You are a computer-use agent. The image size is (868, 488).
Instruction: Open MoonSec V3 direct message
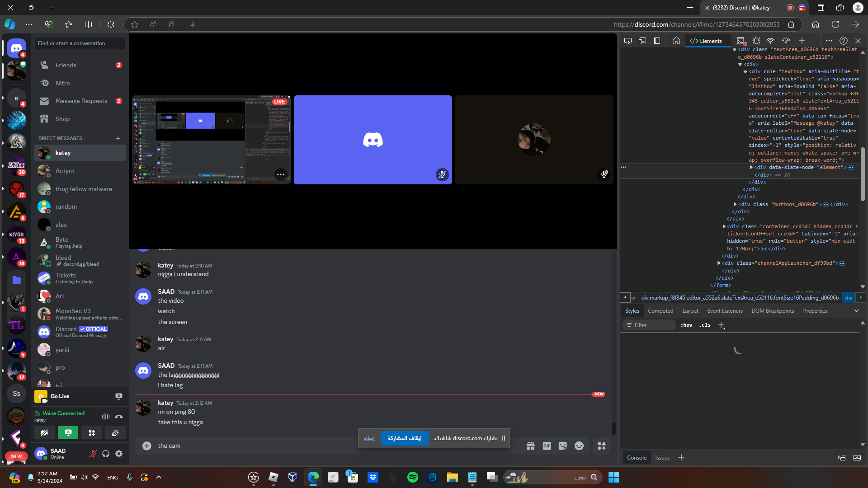point(80,314)
